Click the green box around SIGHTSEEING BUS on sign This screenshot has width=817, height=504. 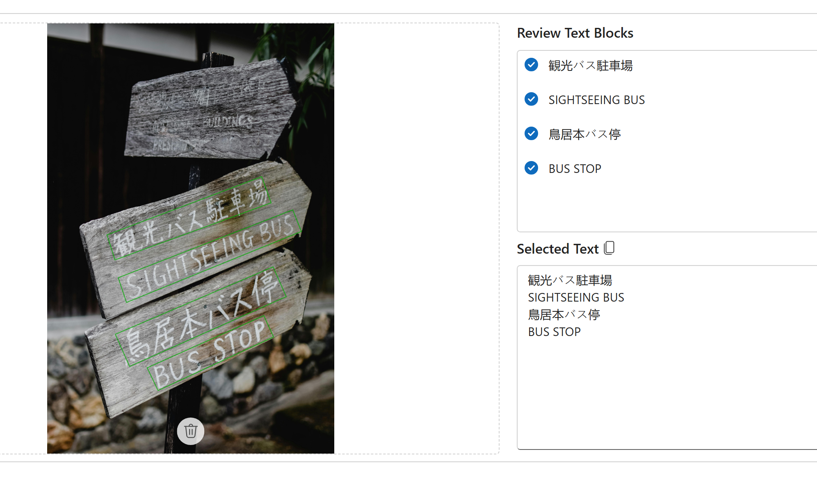click(x=210, y=256)
